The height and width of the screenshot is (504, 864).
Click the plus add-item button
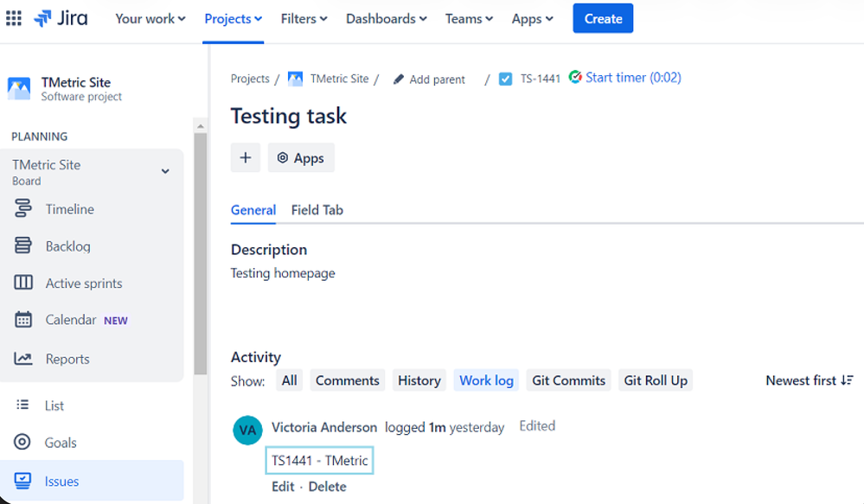point(246,157)
